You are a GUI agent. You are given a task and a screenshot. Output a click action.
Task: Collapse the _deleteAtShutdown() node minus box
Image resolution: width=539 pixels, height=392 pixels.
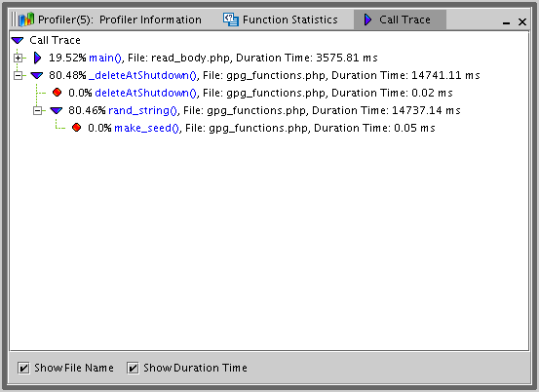pyautogui.click(x=18, y=75)
